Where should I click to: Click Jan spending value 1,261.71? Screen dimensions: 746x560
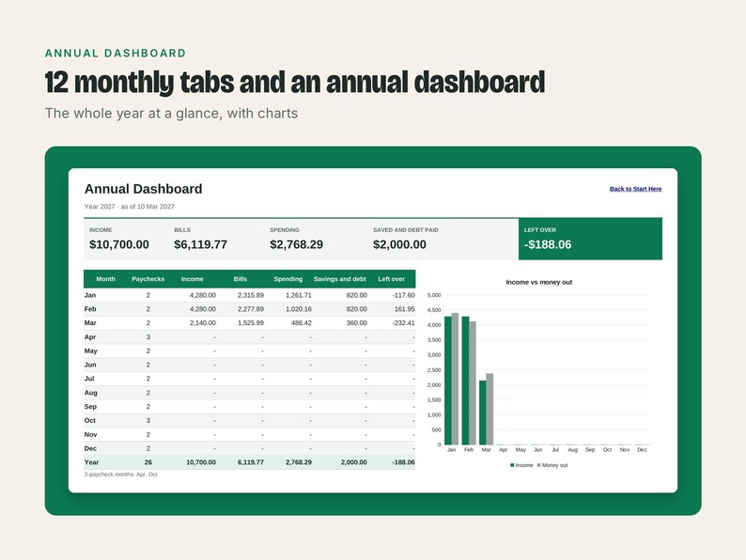(x=298, y=295)
